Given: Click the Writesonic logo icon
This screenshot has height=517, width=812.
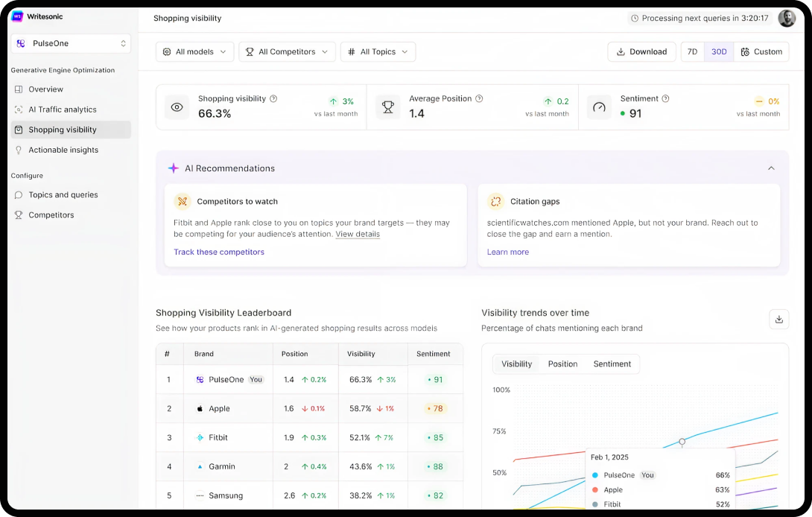Looking at the screenshot, I should click(17, 16).
